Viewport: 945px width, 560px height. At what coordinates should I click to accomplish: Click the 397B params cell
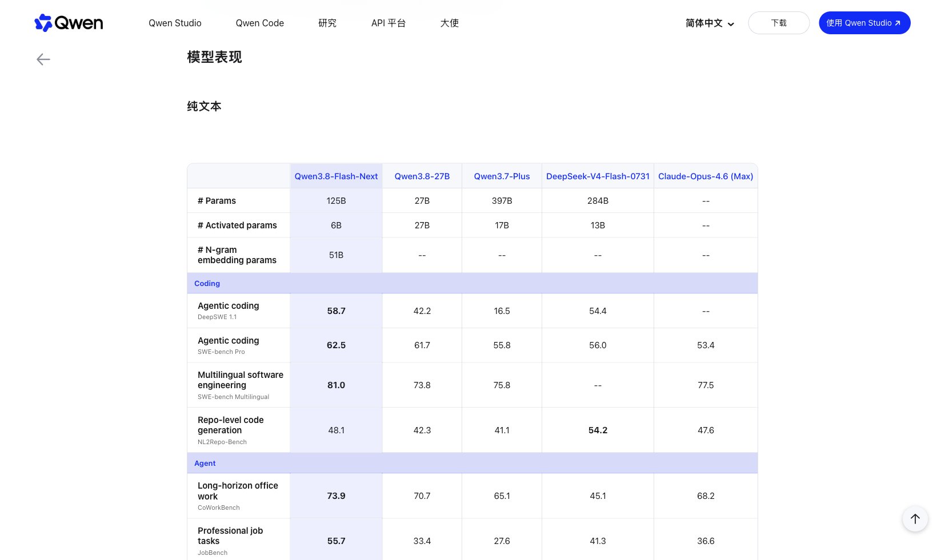coord(502,201)
